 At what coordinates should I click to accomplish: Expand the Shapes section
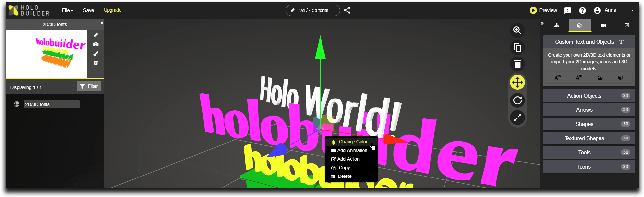point(589,124)
